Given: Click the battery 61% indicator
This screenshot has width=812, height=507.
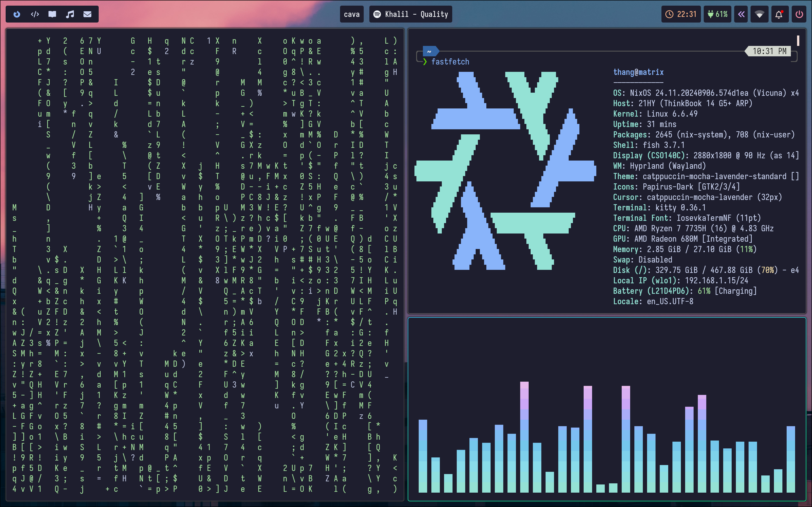Looking at the screenshot, I should click(x=717, y=14).
